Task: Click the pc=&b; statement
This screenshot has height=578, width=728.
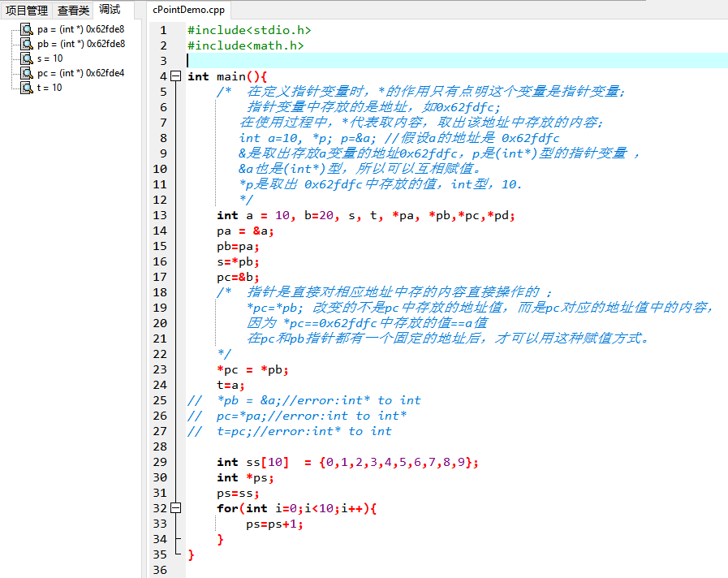Action: [238, 277]
